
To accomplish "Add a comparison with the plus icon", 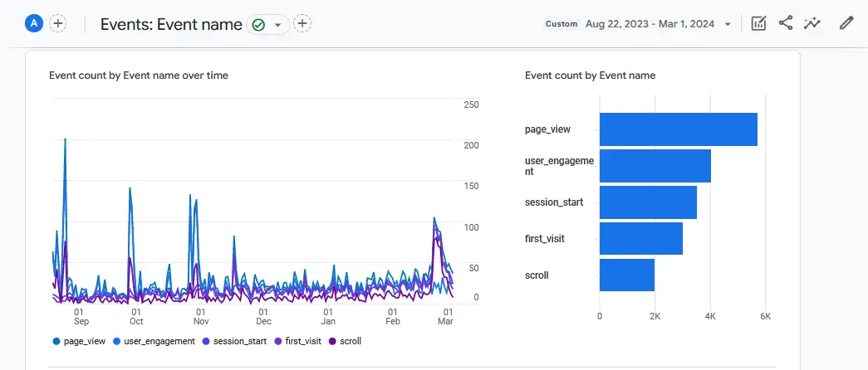I will (58, 24).
